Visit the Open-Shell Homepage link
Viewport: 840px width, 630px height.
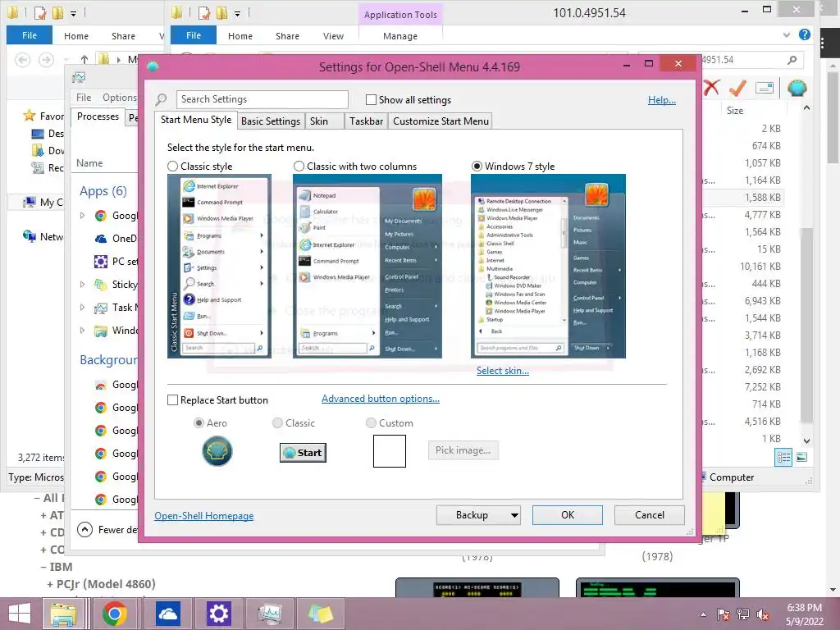click(204, 516)
